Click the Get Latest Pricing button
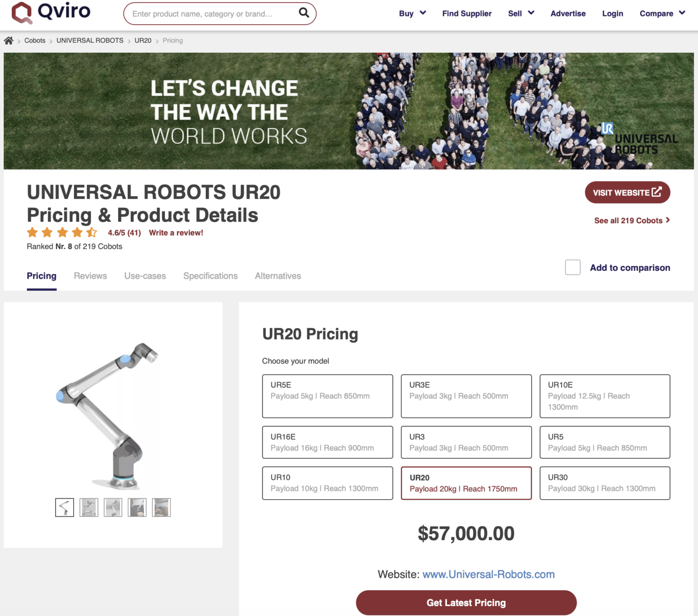Screen dimensions: 698x616 [x=466, y=602]
